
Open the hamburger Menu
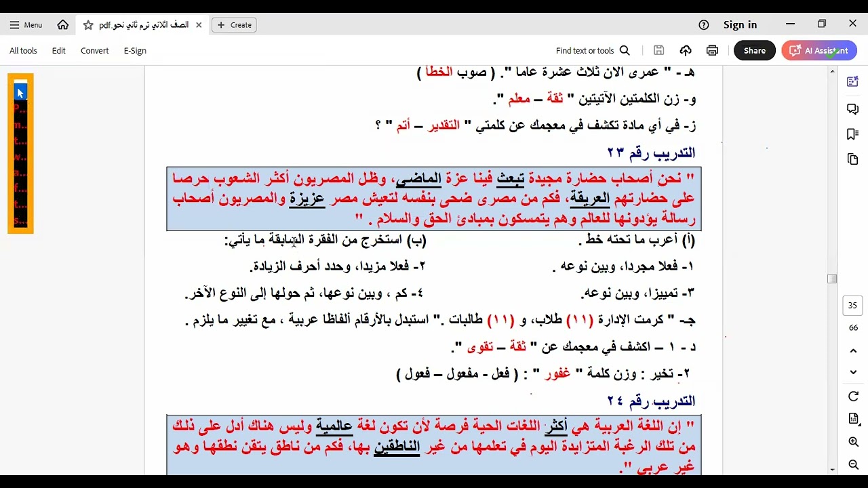coord(26,25)
